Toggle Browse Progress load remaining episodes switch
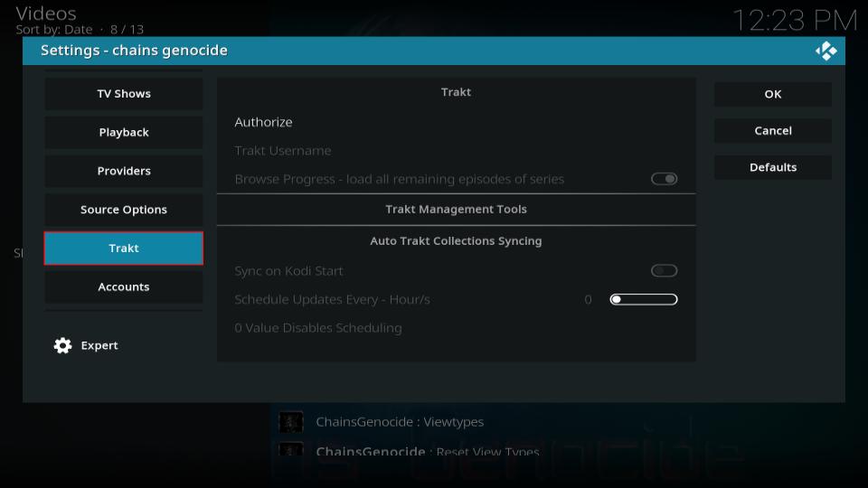This screenshot has width=868, height=488. [664, 179]
